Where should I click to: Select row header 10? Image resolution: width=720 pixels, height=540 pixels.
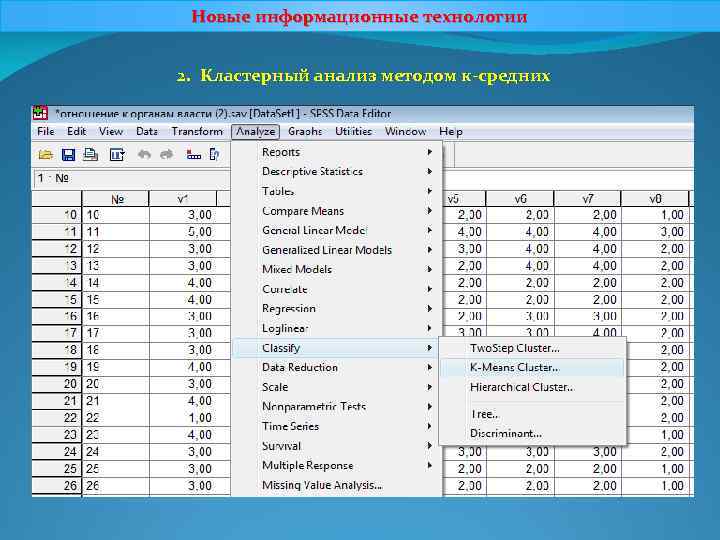tap(56, 215)
